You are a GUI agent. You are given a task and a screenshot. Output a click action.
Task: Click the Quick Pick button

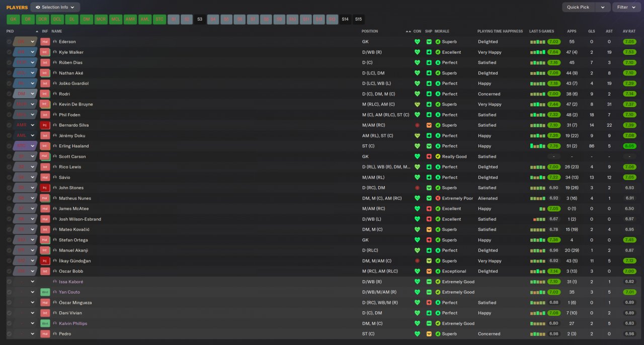tap(579, 8)
